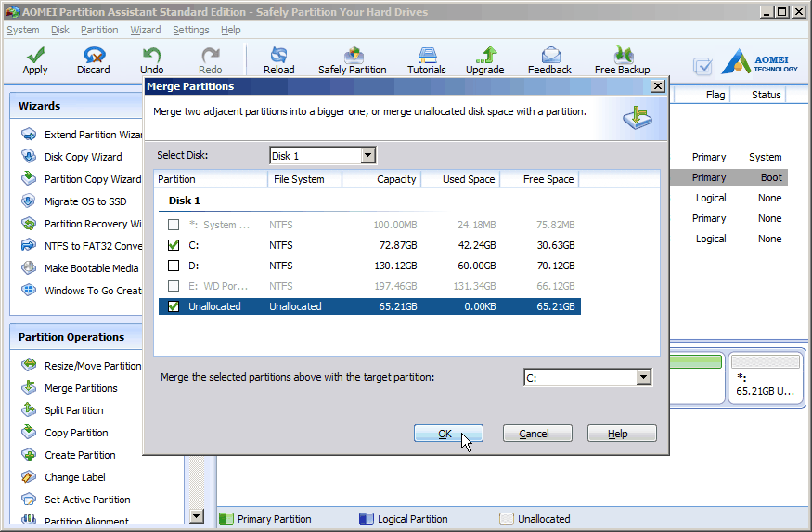Uncheck the C: partition checkbox
812x532 pixels.
tap(174, 245)
